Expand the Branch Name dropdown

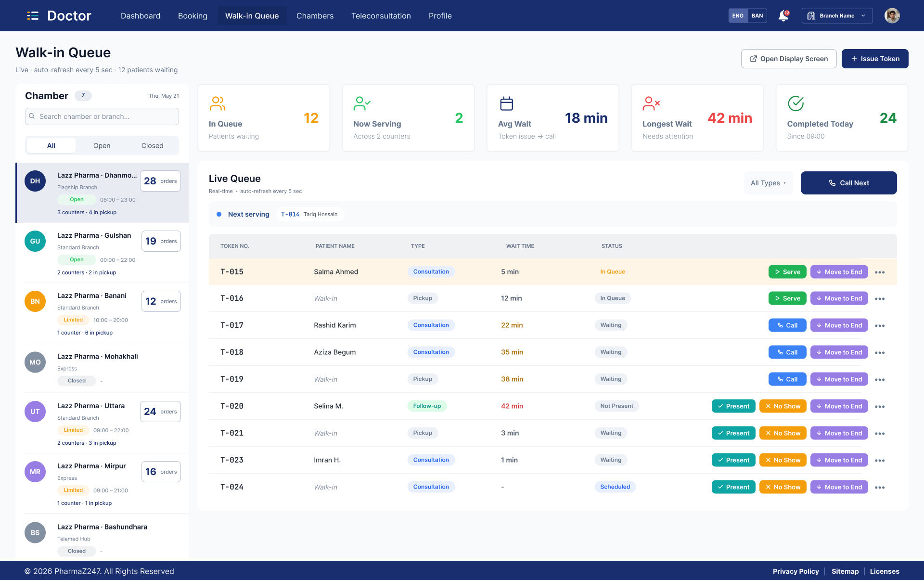click(x=837, y=16)
